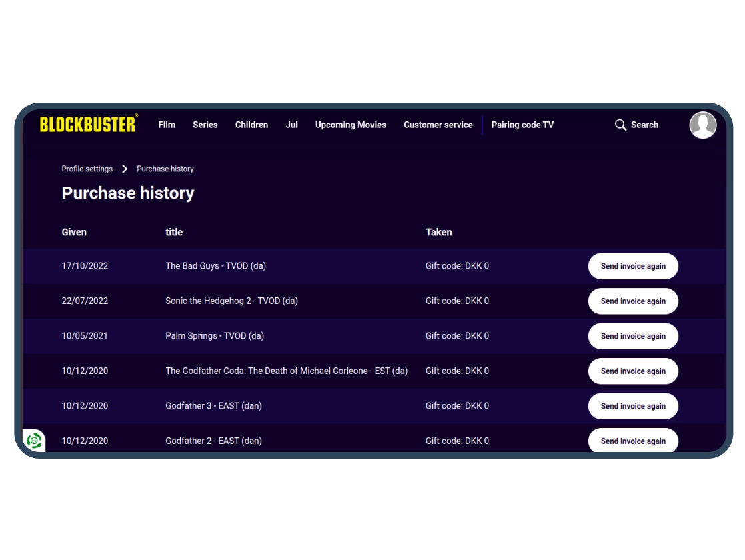Screen dimensions: 745x560
Task: Resend invoice for Godfather 3
Action: click(633, 406)
